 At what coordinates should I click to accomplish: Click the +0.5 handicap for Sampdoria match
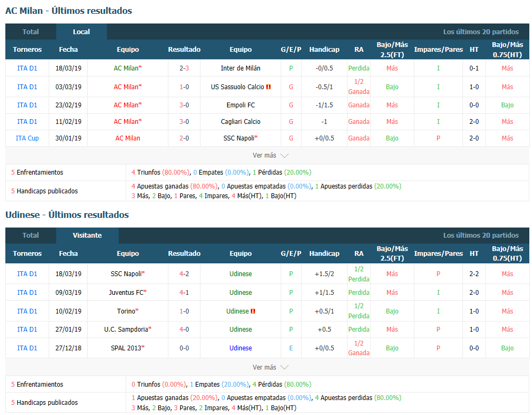pyautogui.click(x=325, y=330)
